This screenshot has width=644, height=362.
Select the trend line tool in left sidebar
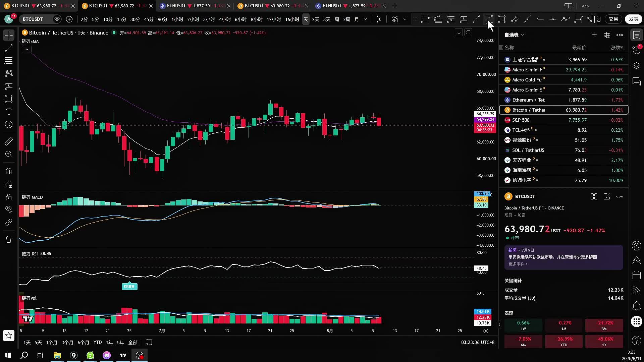pos(9,48)
